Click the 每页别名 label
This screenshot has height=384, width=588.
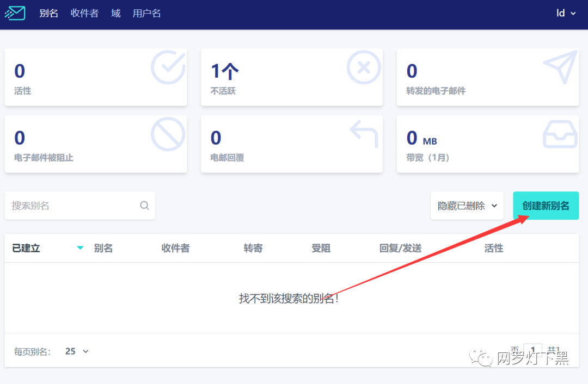click(x=32, y=352)
